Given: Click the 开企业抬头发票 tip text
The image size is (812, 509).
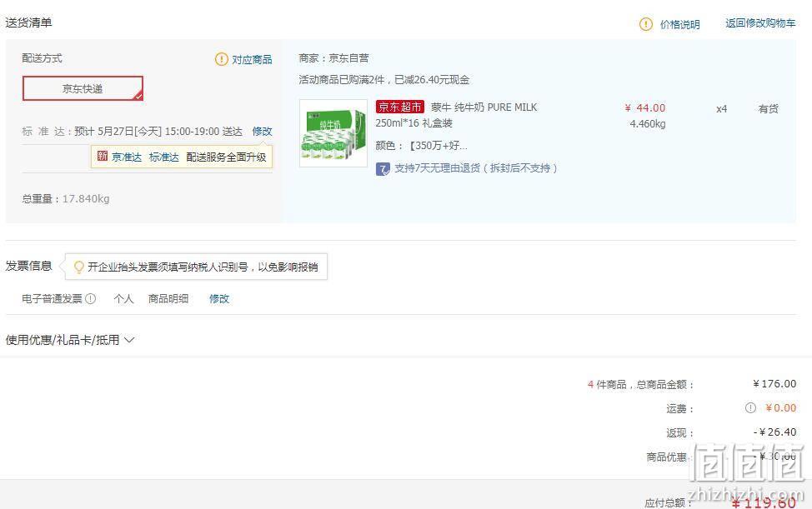Looking at the screenshot, I should pyautogui.click(x=203, y=267).
